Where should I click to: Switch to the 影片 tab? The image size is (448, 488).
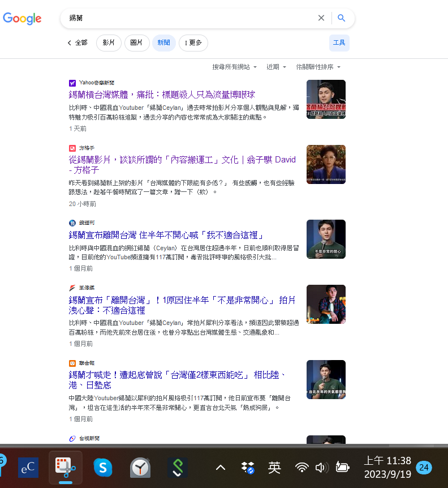click(x=109, y=42)
